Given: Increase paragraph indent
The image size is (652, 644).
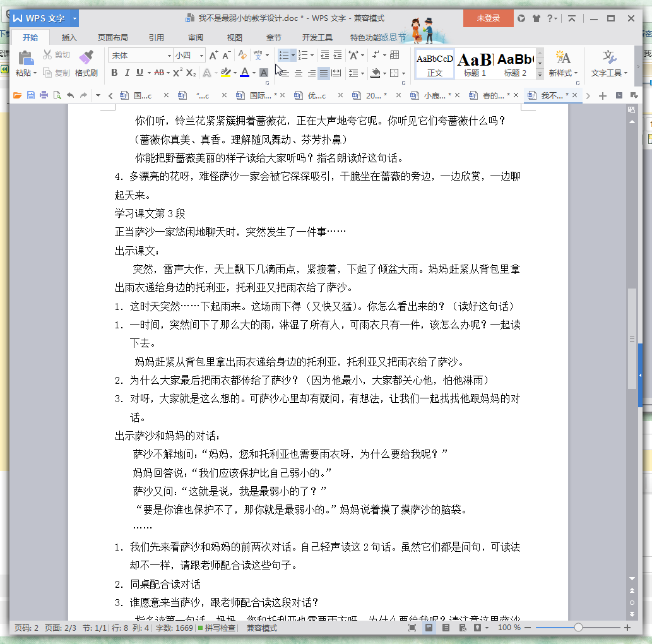Looking at the screenshot, I should (x=338, y=55).
